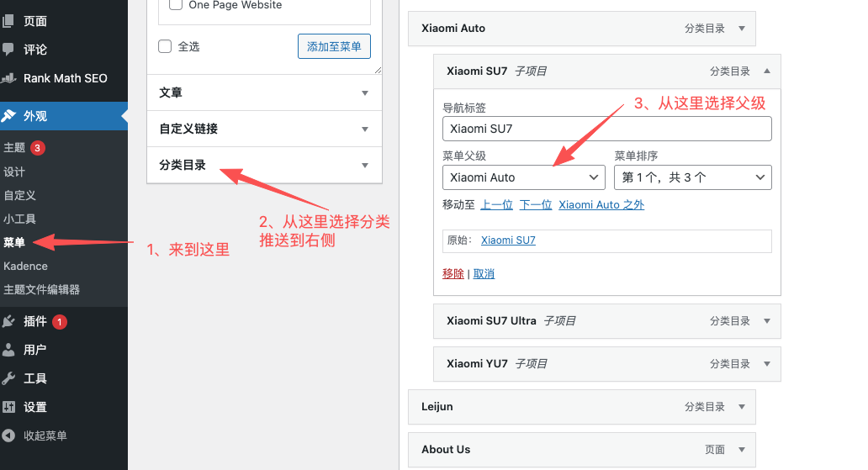
Task: Open the 主题文件编辑器 submenu item
Action: (x=41, y=289)
